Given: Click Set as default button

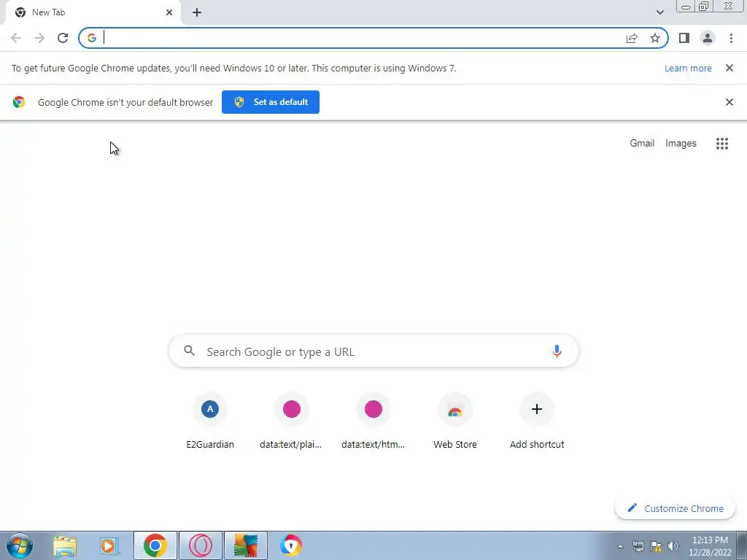Looking at the screenshot, I should 271,102.
